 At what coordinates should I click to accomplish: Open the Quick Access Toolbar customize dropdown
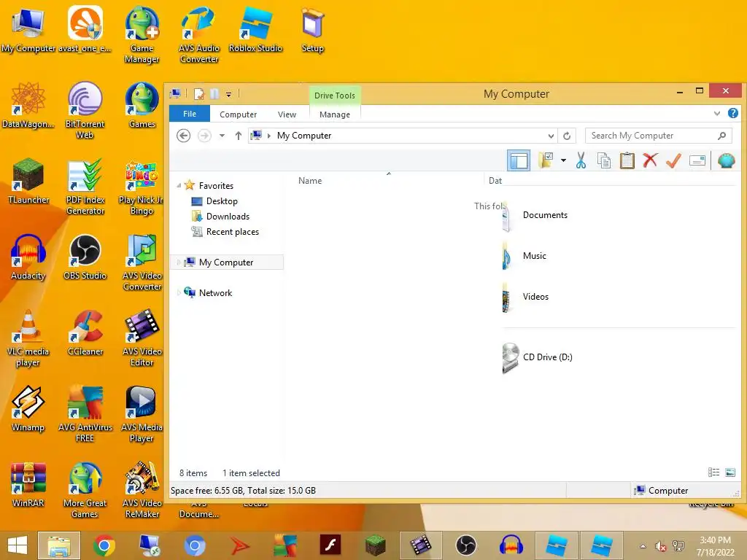pyautogui.click(x=228, y=94)
